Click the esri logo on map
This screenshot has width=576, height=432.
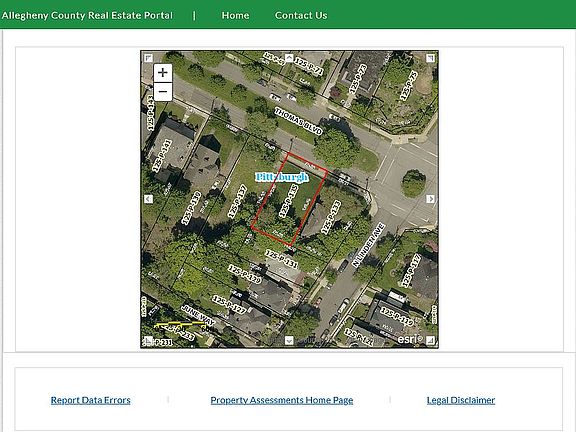[x=410, y=339]
